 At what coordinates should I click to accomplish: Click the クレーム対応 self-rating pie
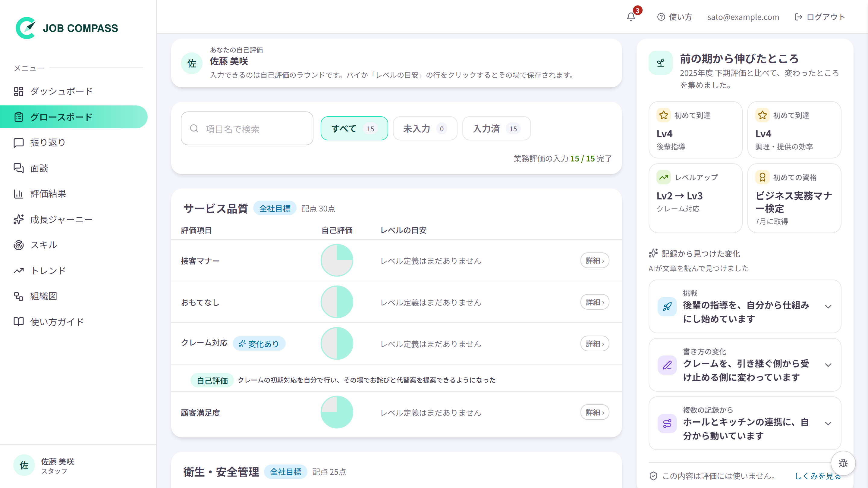(x=337, y=343)
